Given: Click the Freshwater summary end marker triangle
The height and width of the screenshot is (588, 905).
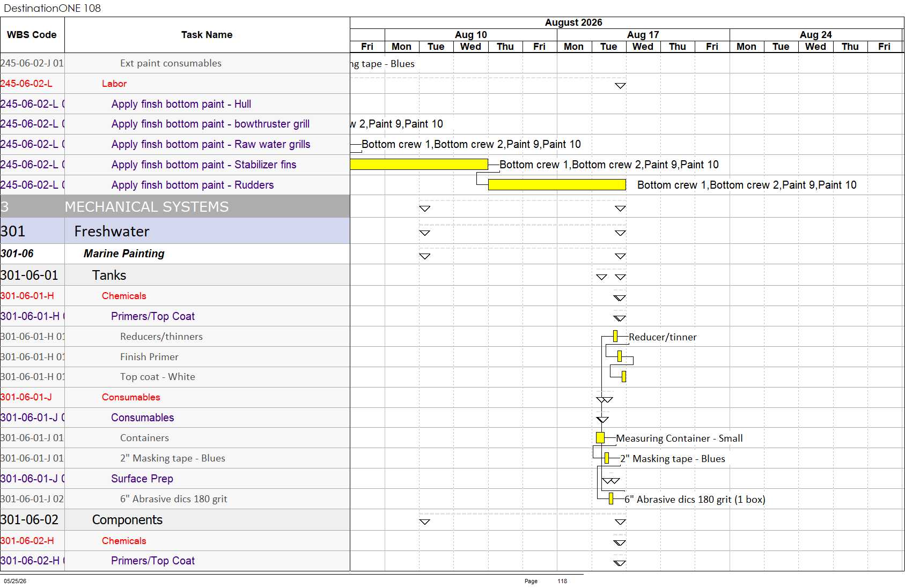Looking at the screenshot, I should click(621, 233).
